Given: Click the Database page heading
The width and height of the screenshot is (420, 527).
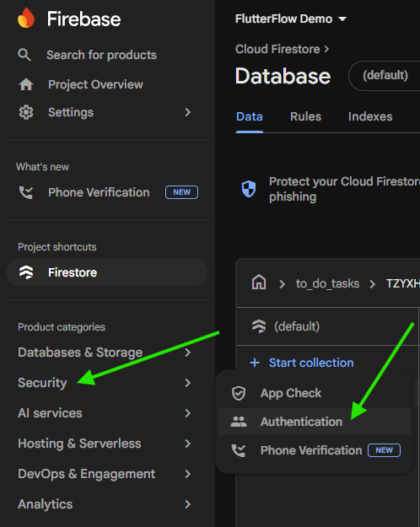Looking at the screenshot, I should point(283,76).
